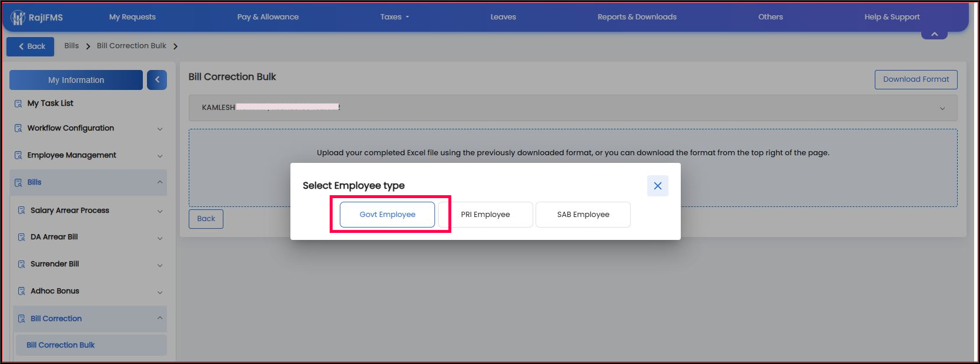Select Bill Correction Bulk sidebar item
Screen dimensions: 980x364
tap(90, 345)
